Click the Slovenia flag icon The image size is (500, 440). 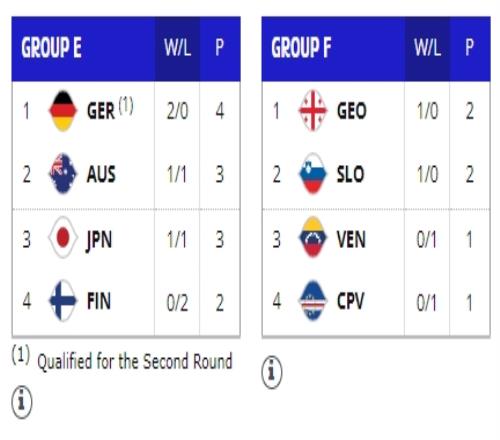coord(313,174)
